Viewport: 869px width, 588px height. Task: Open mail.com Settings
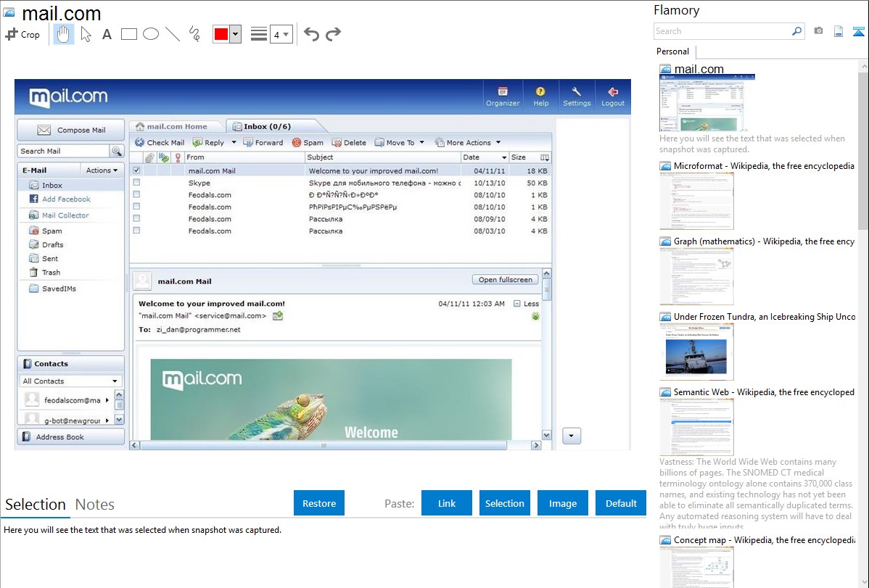pos(577,96)
